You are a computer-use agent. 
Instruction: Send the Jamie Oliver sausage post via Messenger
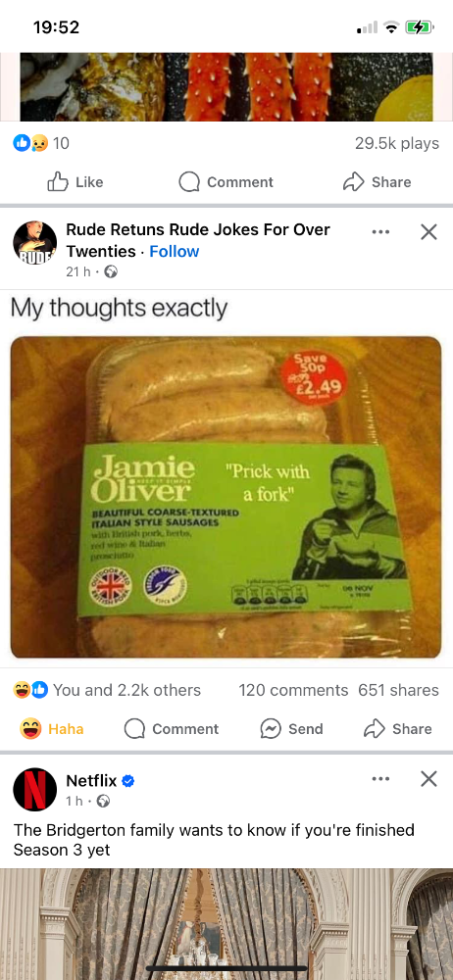[x=291, y=729]
